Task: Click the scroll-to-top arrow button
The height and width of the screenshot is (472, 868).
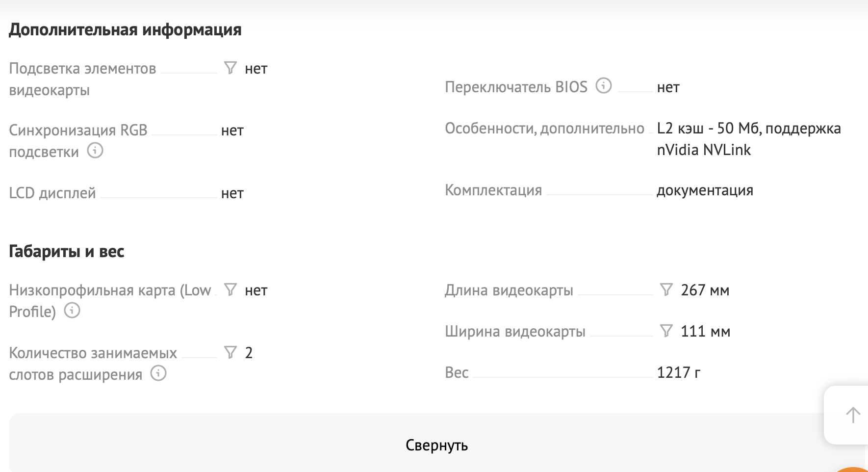Action: 852,415
